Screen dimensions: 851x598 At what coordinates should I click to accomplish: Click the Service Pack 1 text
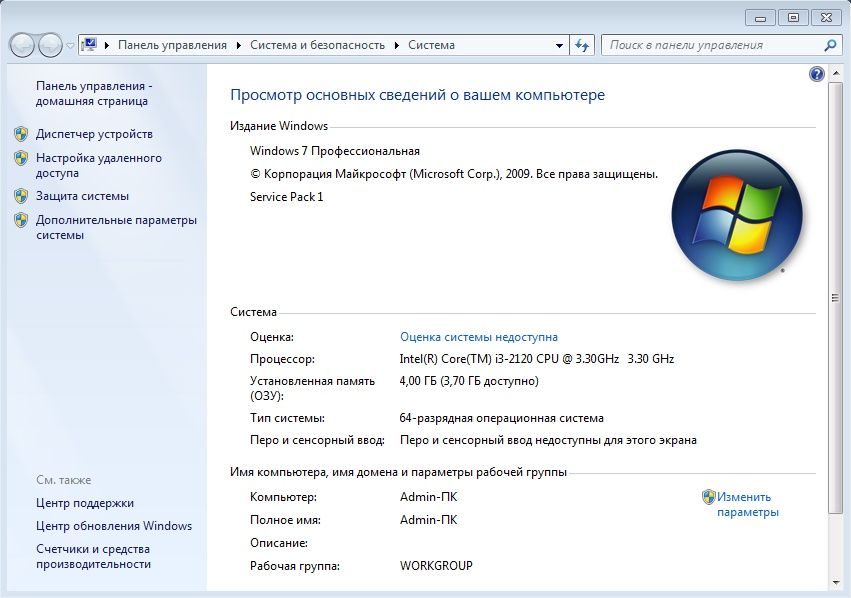[287, 197]
